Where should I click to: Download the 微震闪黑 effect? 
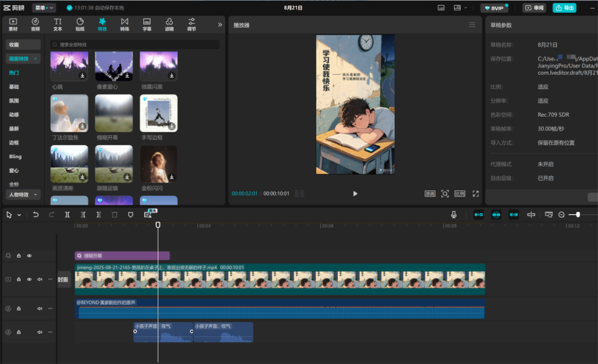172,75
